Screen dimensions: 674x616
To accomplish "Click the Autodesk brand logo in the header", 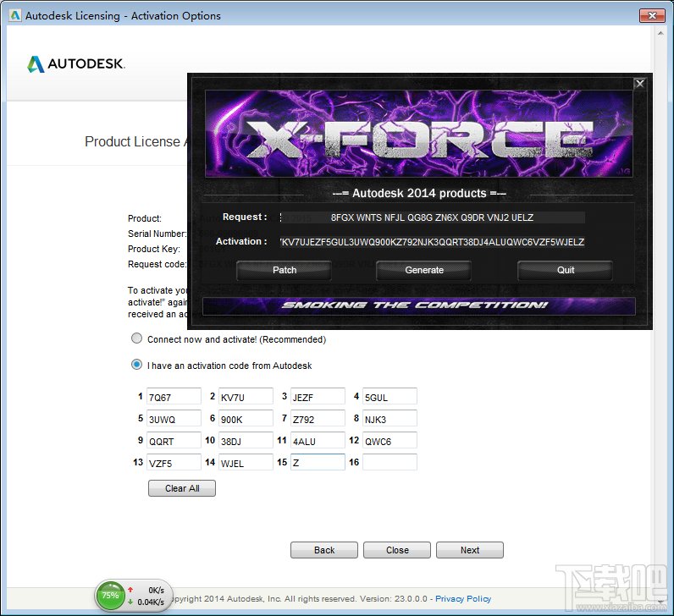I will pyautogui.click(x=75, y=64).
